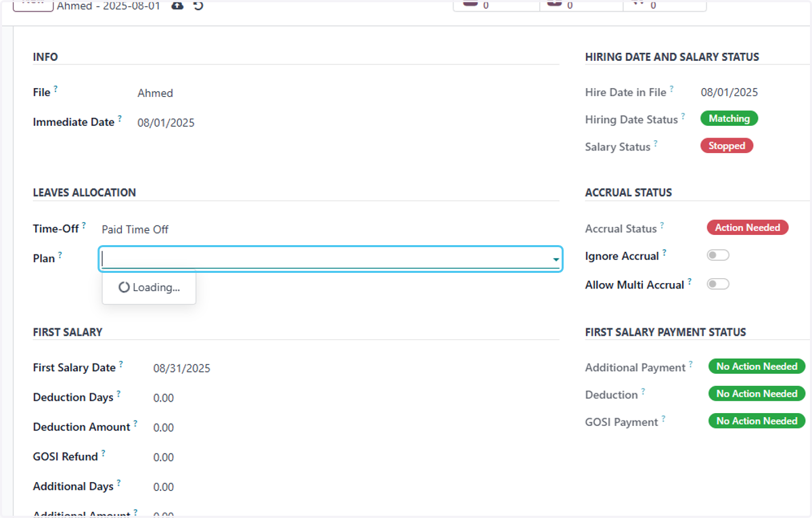Image resolution: width=812 pixels, height=518 pixels.
Task: Click GOSI Payment No Action Needed badge
Action: pos(757,420)
